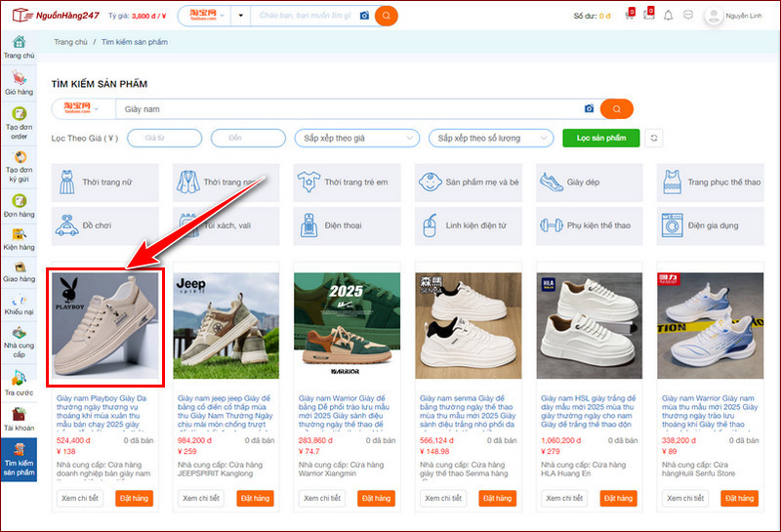This screenshot has width=781, height=532.
Task: Click the Trang chủ home sidebar icon
Action: (x=19, y=46)
